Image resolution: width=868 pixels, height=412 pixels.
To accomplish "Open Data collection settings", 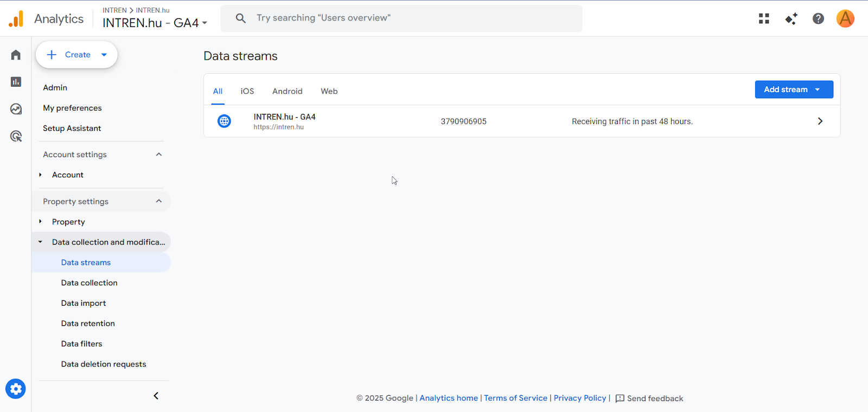I will pyautogui.click(x=89, y=283).
